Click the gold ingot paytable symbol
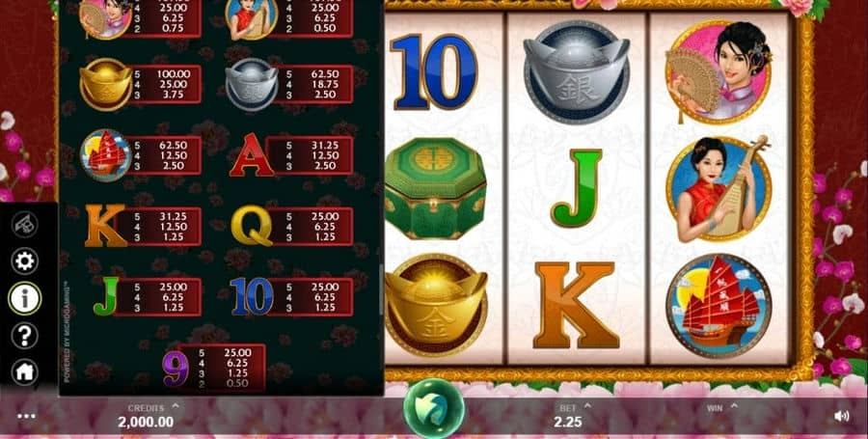The height and width of the screenshot is (439, 868). coord(106,84)
